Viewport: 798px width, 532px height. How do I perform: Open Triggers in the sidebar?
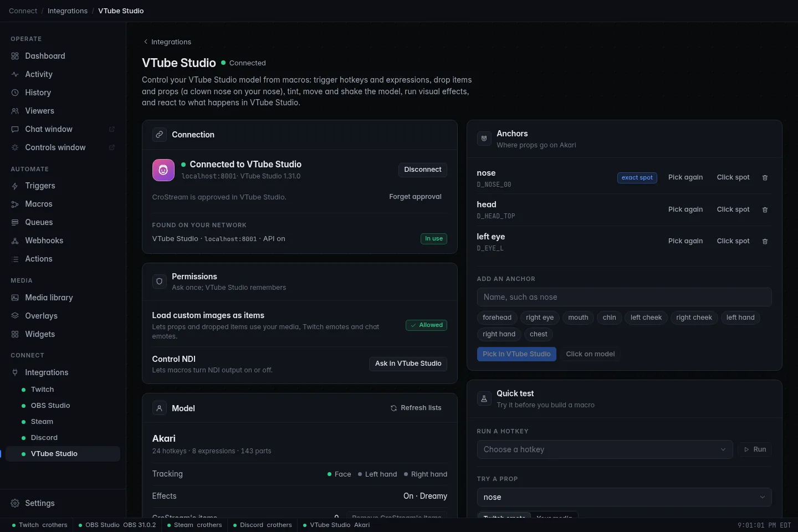click(63, 186)
